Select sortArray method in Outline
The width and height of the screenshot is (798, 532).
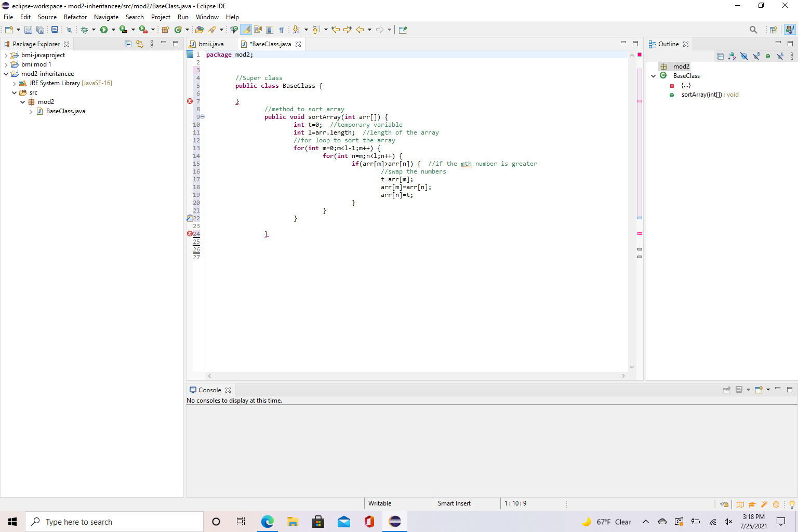tap(701, 95)
